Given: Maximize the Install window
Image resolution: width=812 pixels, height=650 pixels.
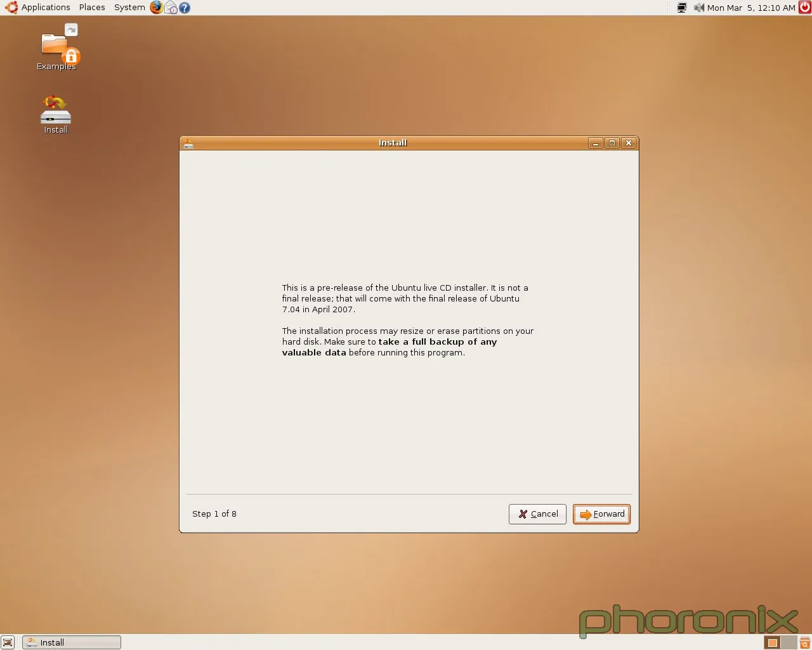Looking at the screenshot, I should (x=612, y=143).
